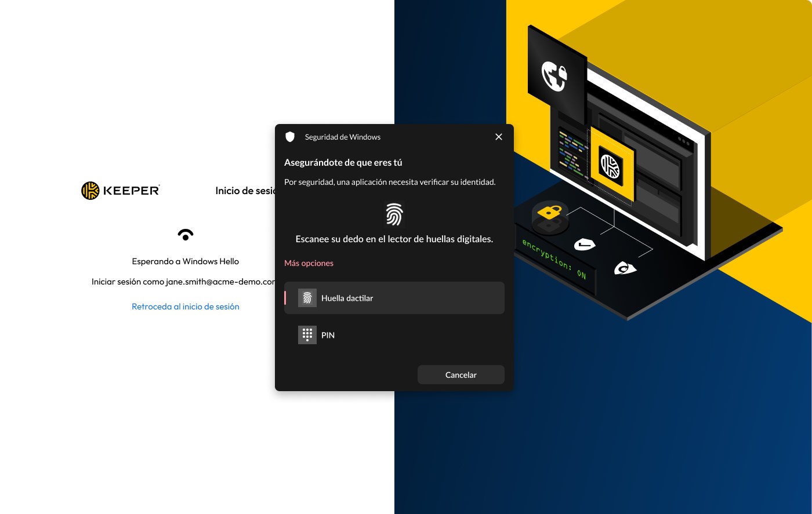Cancel the Windows Hello verification
Viewport: 812px width, 514px height.
461,375
